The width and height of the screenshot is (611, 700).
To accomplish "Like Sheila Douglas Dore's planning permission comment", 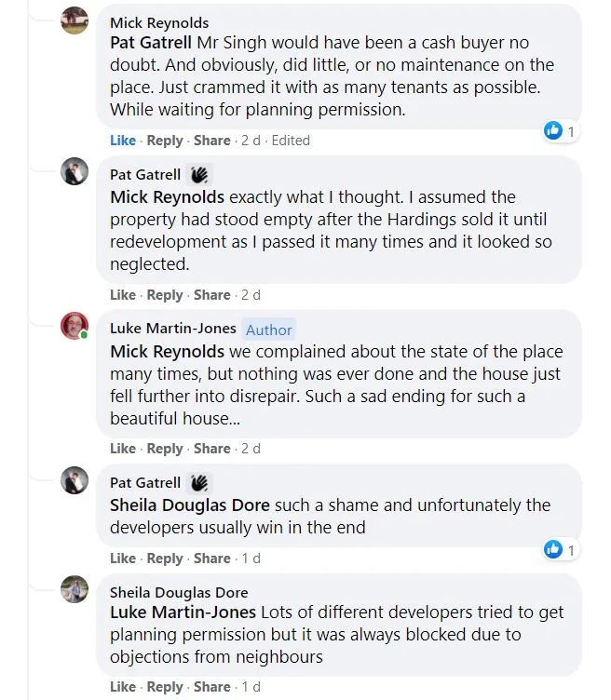I will tap(123, 687).
